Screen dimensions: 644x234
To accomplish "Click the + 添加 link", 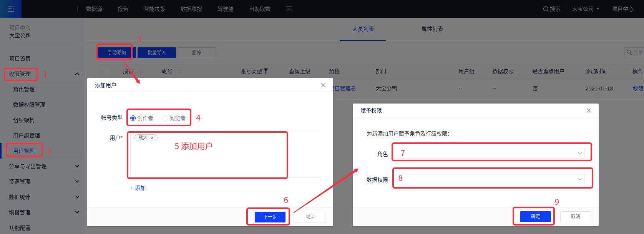I will point(138,188).
